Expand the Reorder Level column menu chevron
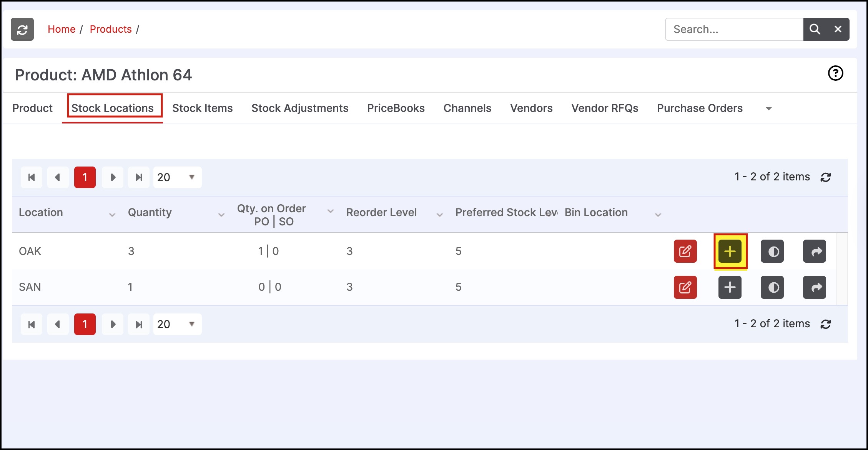This screenshot has height=450, width=868. pyautogui.click(x=440, y=215)
